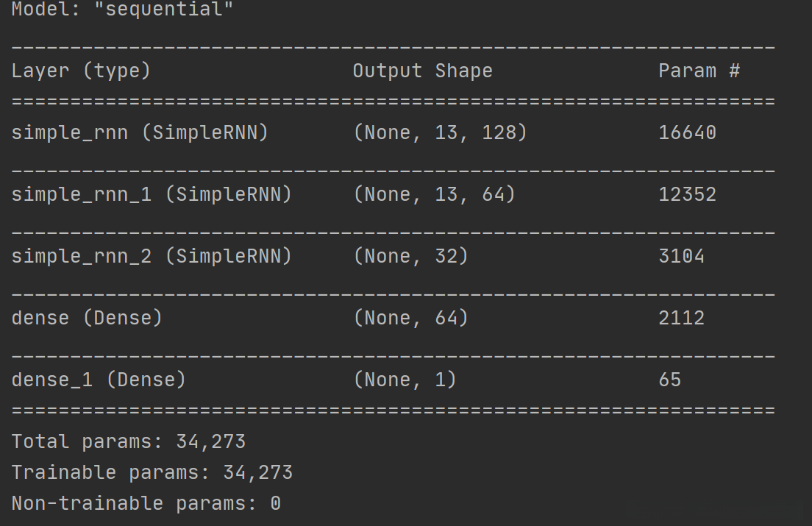The image size is (812, 526).
Task: Click the (None, 13, 64) output shape
Action: (434, 195)
